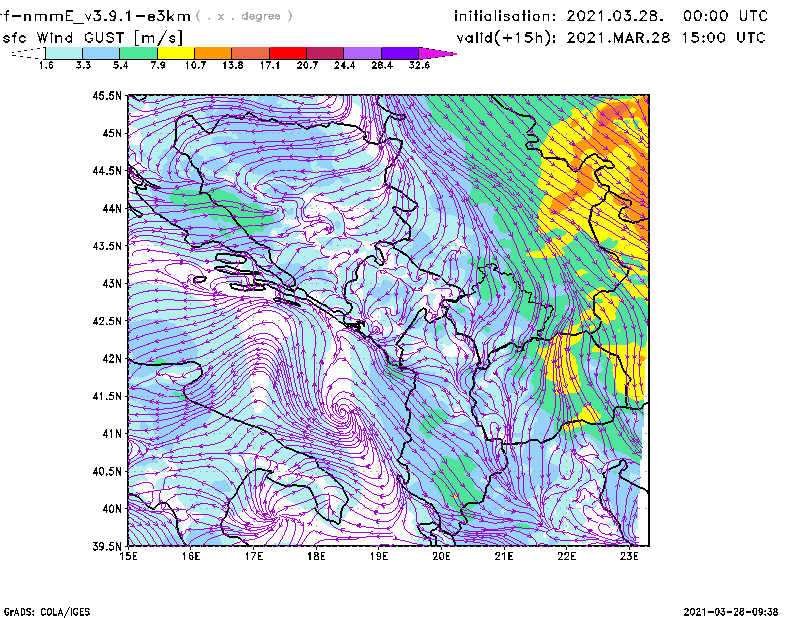Screen dimensions: 800x618
Task: Click the timestamp '2021-03-28-09:38'
Action: (x=731, y=612)
